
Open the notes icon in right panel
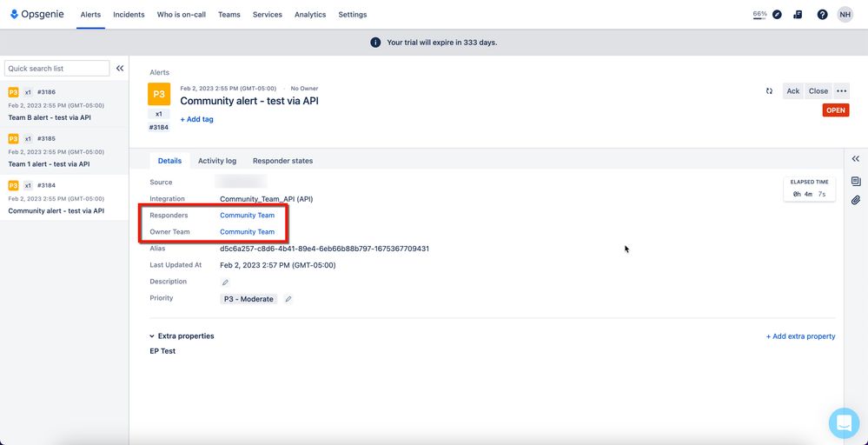pyautogui.click(x=856, y=181)
